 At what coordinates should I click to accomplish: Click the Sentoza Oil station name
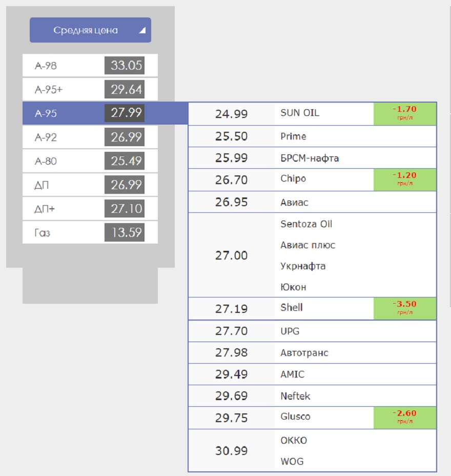coord(306,224)
